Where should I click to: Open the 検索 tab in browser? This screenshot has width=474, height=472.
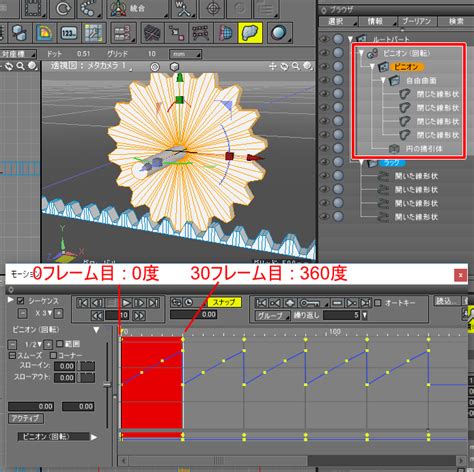pyautogui.click(x=456, y=21)
